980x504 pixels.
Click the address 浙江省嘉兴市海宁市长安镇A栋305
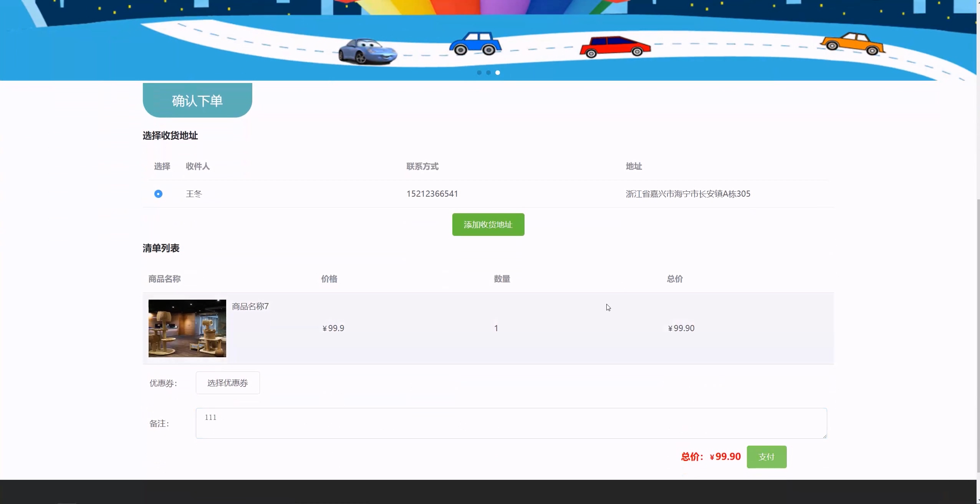pos(688,194)
